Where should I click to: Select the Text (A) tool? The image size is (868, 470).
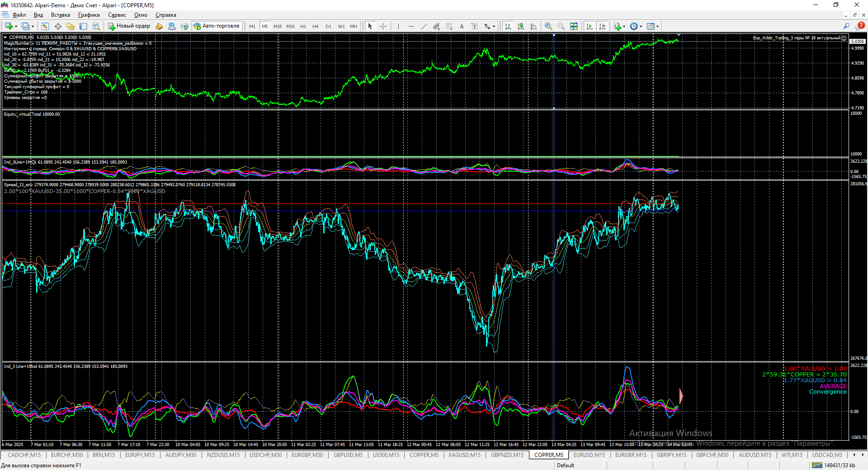coord(462,26)
